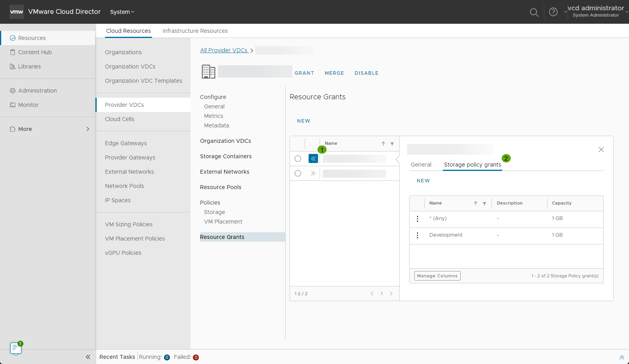Switch to the Infrastructure Resources tab

(x=195, y=31)
